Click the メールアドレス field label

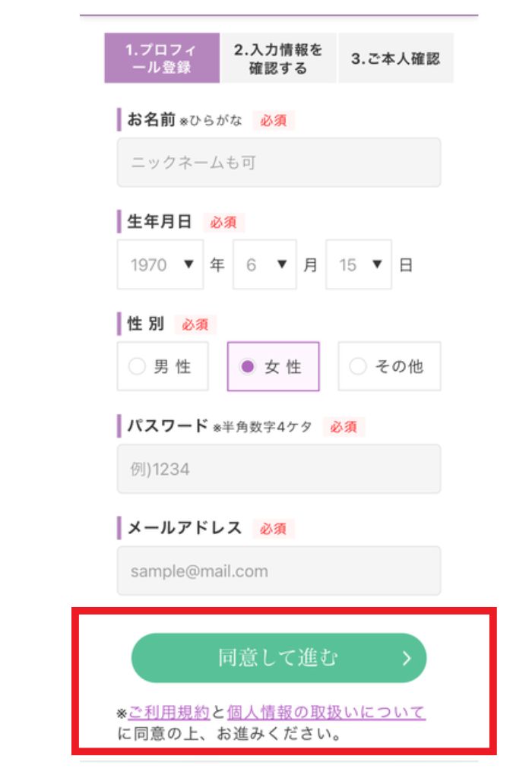coord(184,528)
